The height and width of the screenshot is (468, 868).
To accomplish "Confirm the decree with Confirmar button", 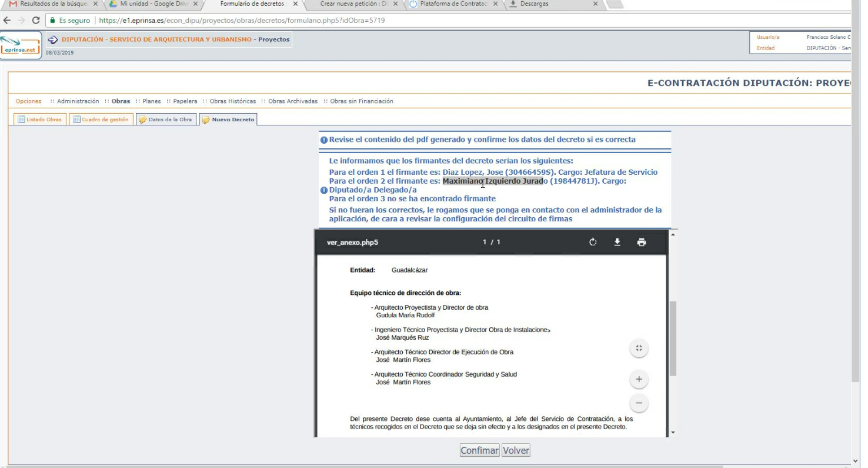I will [479, 450].
